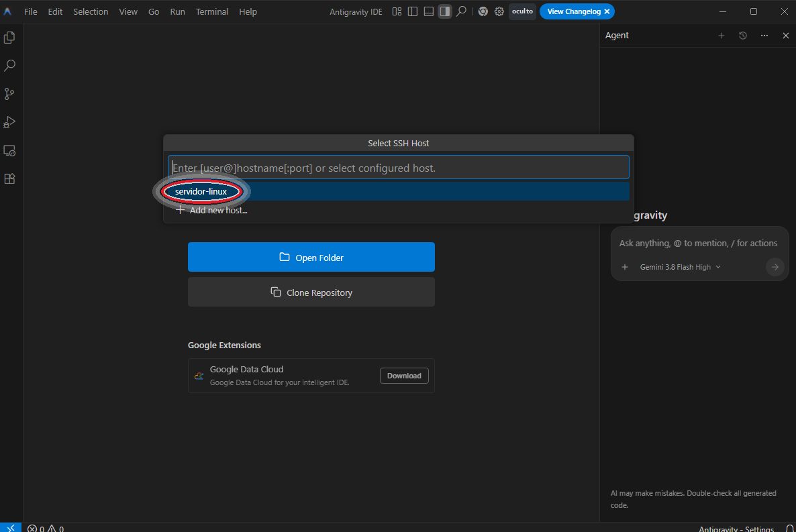Download the Google Data Cloud extension
The image size is (796, 532).
(x=404, y=376)
